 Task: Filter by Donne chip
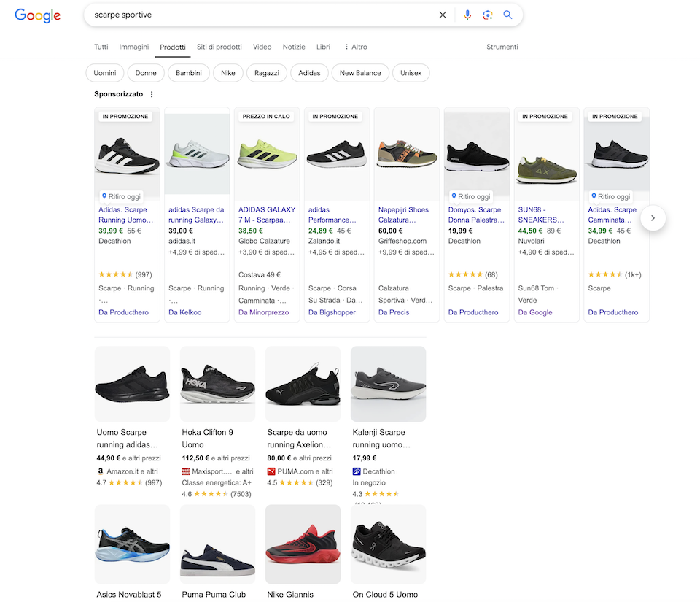coord(146,73)
